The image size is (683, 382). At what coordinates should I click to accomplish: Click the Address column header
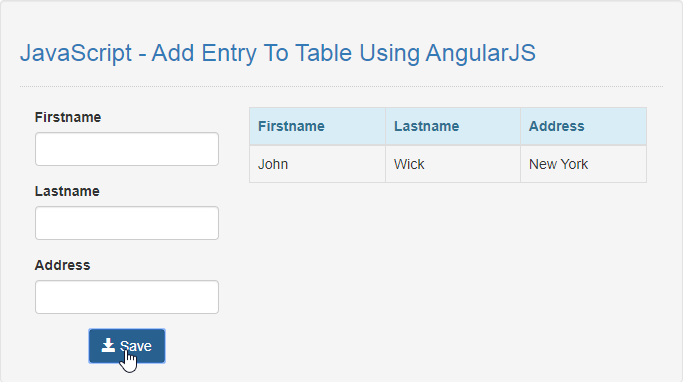584,126
